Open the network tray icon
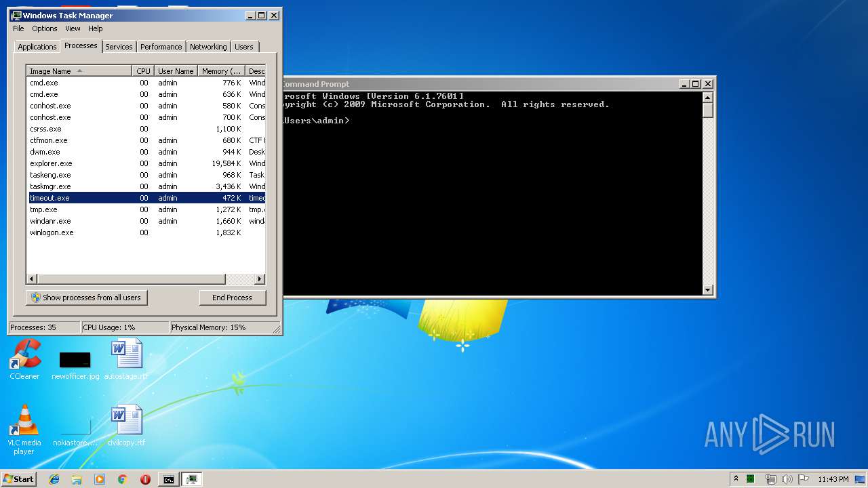The width and height of the screenshot is (868, 488). tap(770, 479)
